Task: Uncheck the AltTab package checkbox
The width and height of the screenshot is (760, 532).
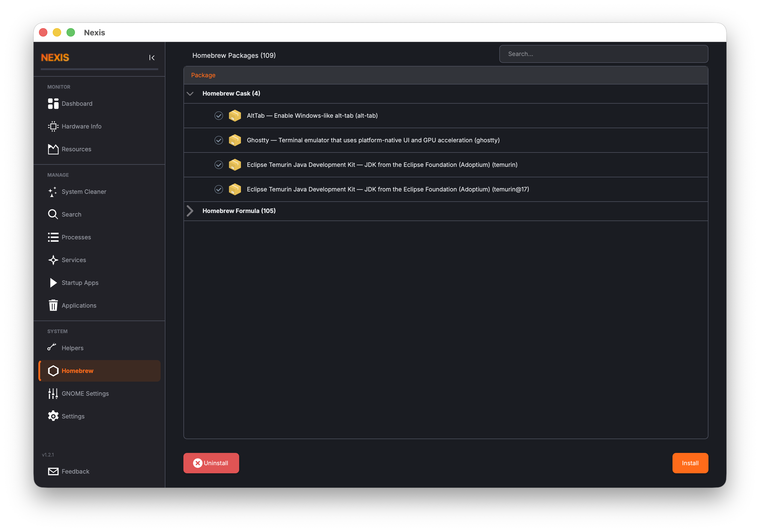Action: pyautogui.click(x=218, y=115)
